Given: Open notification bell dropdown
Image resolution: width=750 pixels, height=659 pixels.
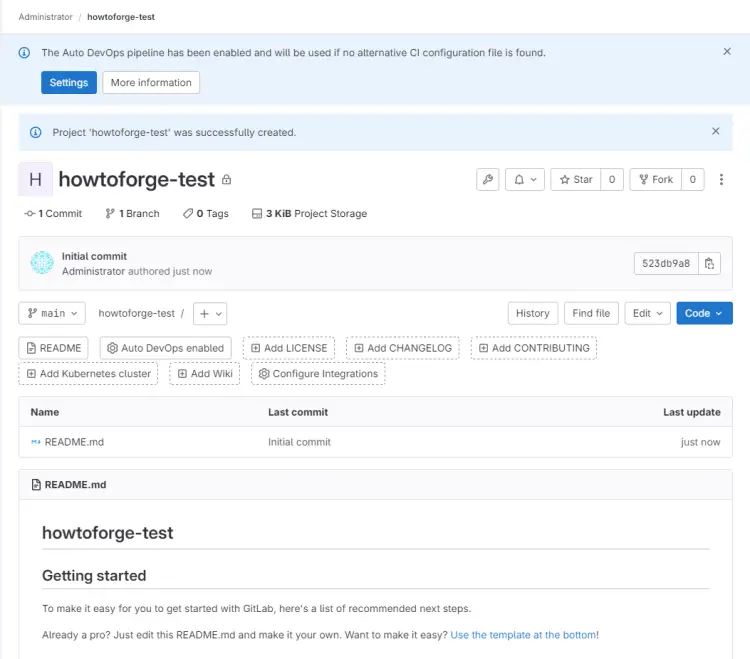Looking at the screenshot, I should 524,180.
